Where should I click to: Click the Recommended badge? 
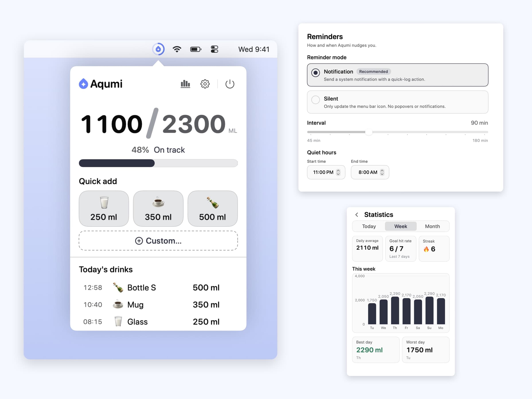(x=373, y=72)
